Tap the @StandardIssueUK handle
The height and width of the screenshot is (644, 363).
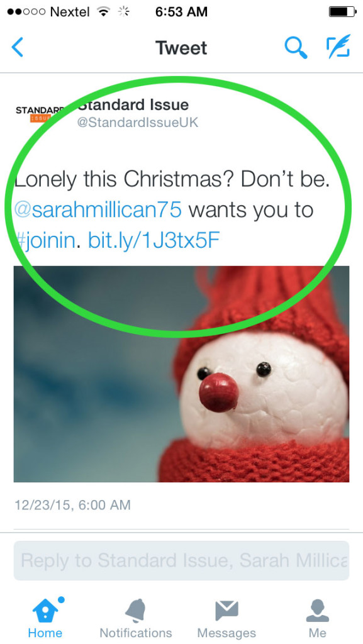[x=138, y=123]
